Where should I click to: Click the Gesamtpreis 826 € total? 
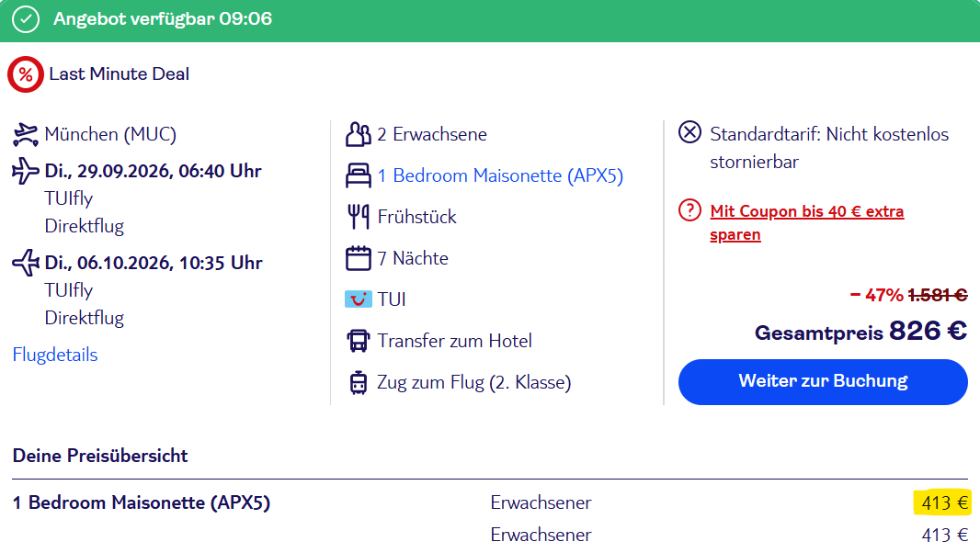860,332
